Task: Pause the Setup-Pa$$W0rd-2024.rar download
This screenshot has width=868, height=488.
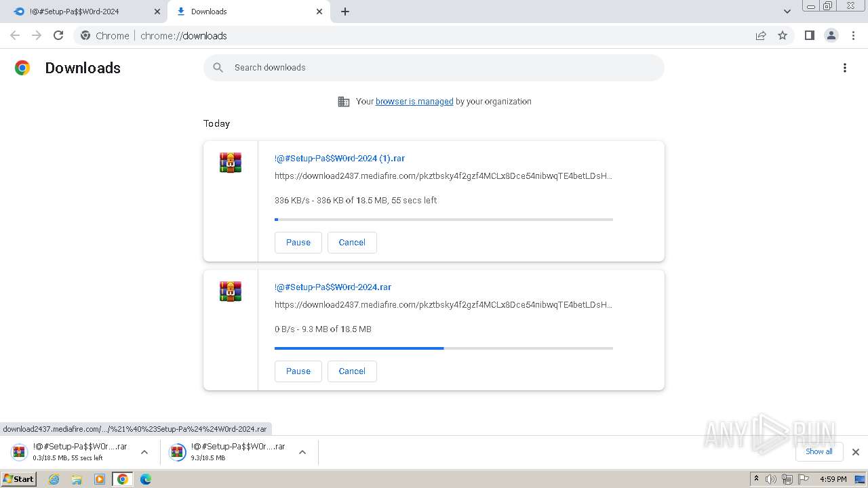Action: 298,371
